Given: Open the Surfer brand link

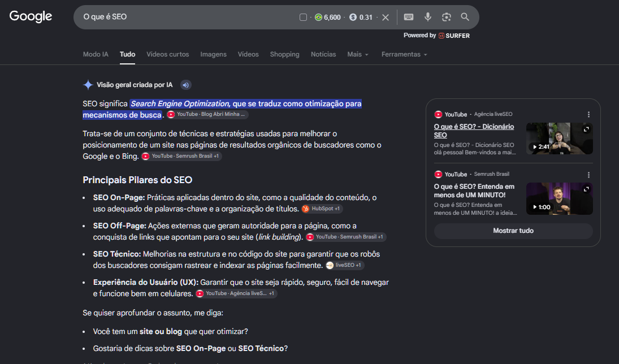Looking at the screenshot, I should (x=454, y=36).
